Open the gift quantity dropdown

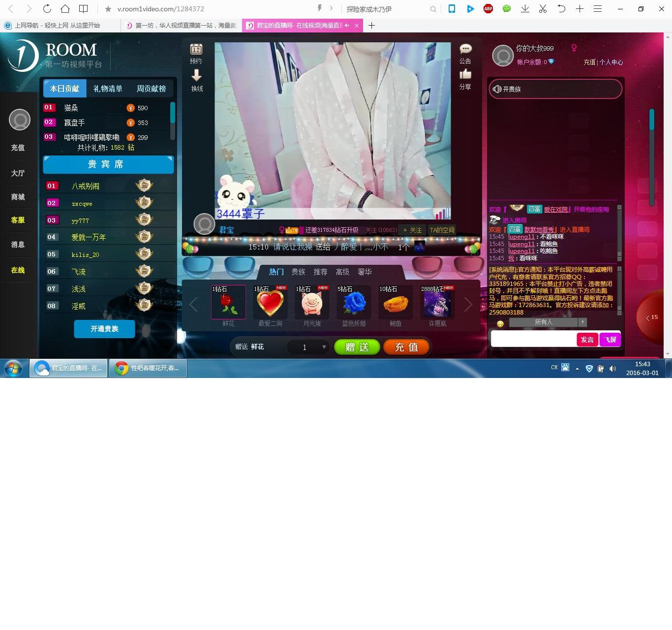[324, 347]
